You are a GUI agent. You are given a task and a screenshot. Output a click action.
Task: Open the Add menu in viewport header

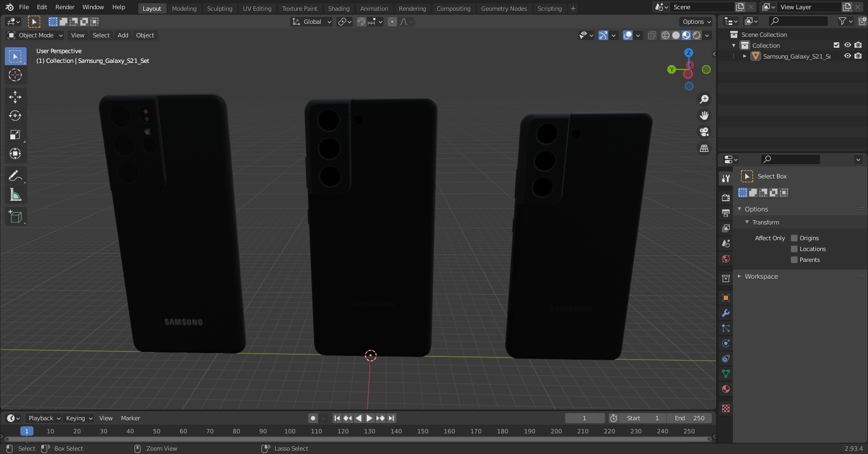[x=123, y=35]
